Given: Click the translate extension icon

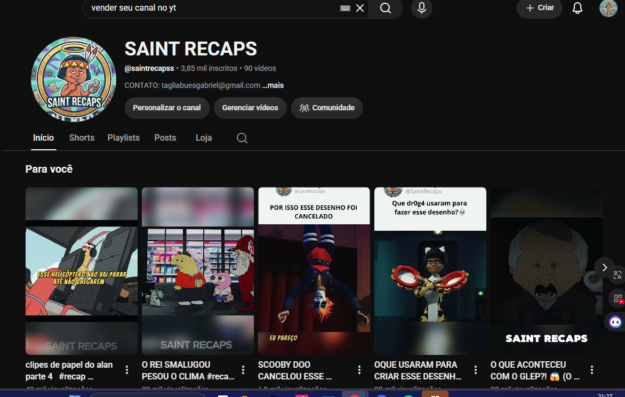Looking at the screenshot, I should tap(617, 275).
